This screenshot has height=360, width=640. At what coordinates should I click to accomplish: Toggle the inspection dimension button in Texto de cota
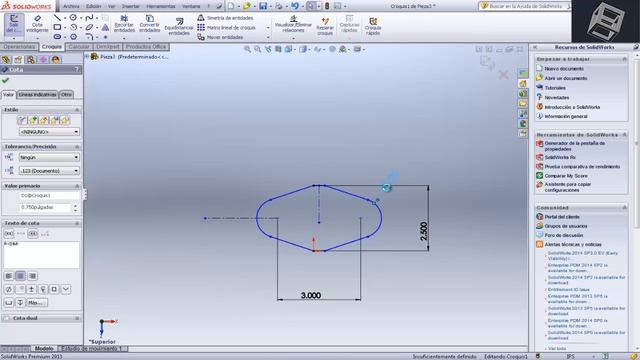33,233
